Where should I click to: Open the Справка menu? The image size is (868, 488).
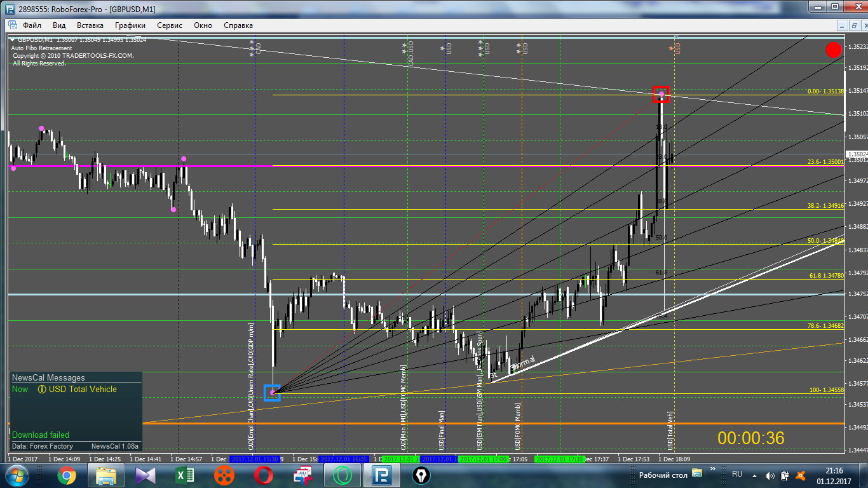[238, 25]
